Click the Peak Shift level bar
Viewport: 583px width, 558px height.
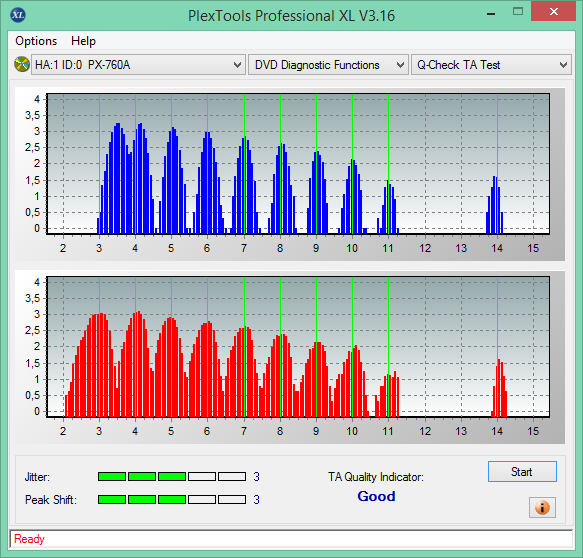[x=172, y=499]
